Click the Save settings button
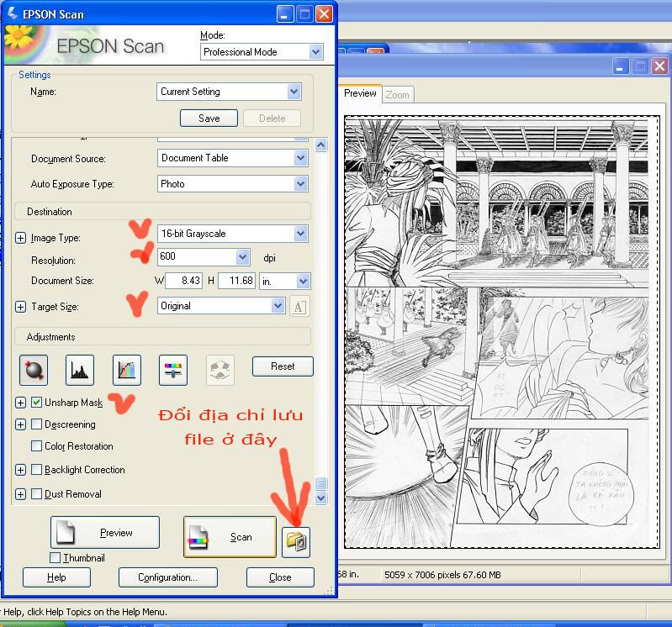The width and height of the screenshot is (672, 627). [x=209, y=119]
